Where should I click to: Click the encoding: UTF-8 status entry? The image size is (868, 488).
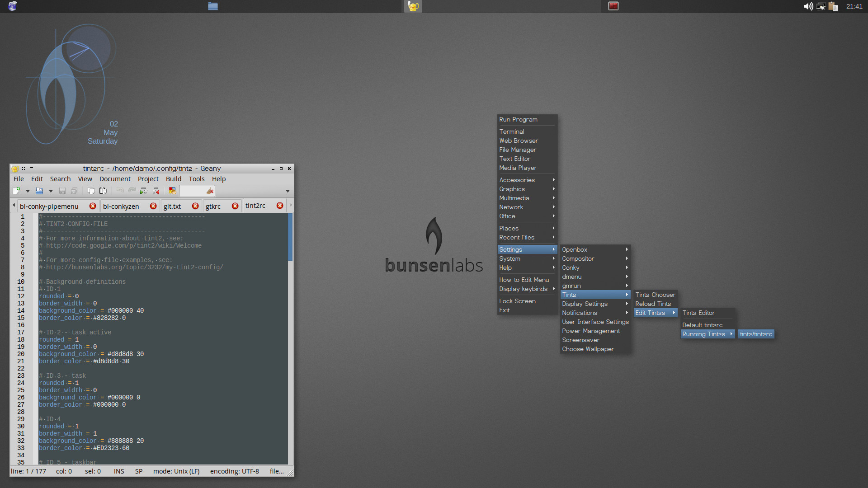coord(235,471)
